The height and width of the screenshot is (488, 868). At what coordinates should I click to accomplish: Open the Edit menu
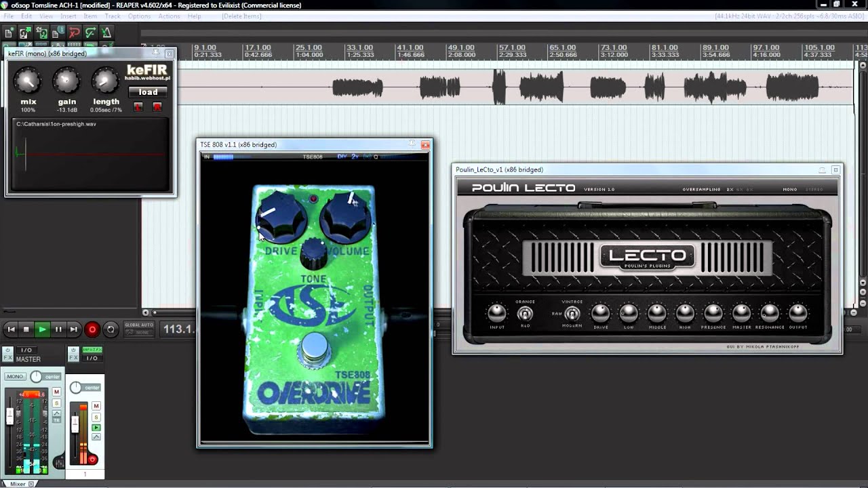[x=26, y=16]
